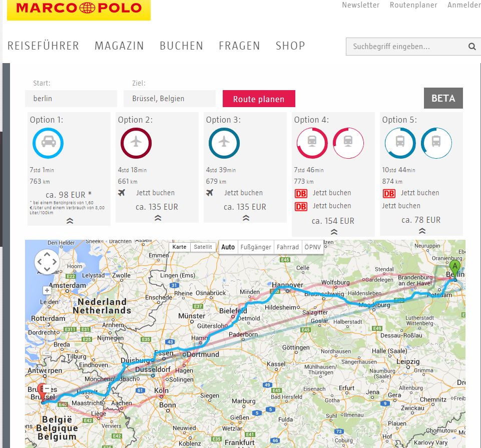The width and height of the screenshot is (481, 448).
Task: Zoom out the map with minus button
Action: click(x=47, y=388)
